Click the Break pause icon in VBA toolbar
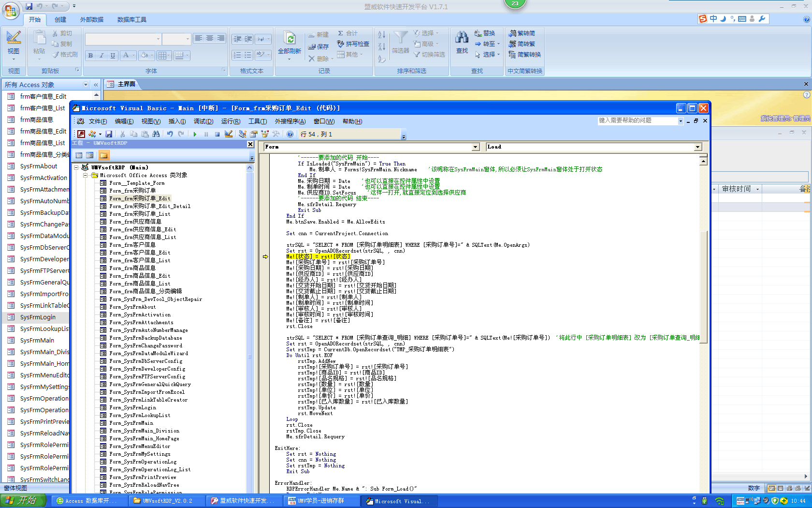 coord(206,134)
